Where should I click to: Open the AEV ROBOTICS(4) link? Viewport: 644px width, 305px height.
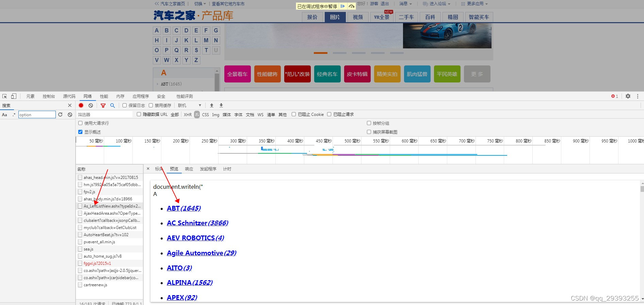pos(195,238)
